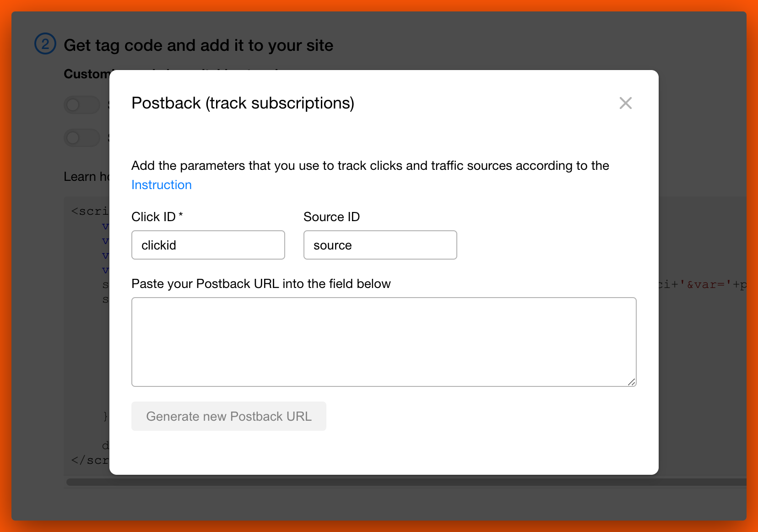Image resolution: width=758 pixels, height=532 pixels.
Task: Toggle the second switch behind the dialog
Action: 82,138
